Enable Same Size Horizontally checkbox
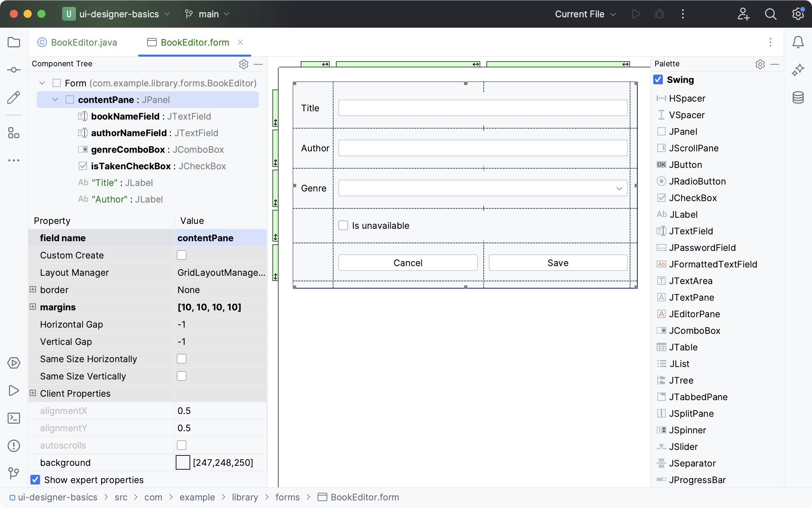 [182, 359]
